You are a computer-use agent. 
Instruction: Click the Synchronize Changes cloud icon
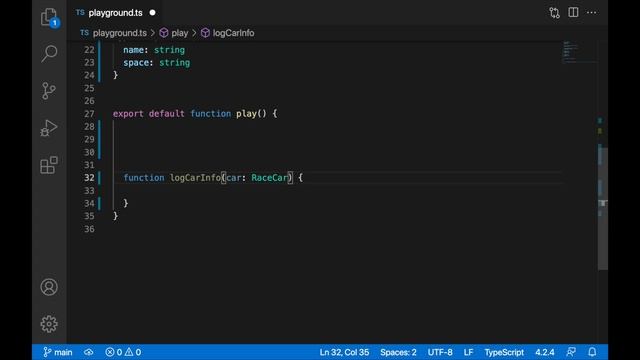click(x=89, y=352)
